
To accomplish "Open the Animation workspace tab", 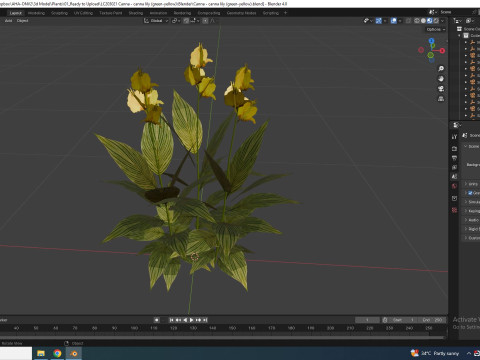I will point(158,13).
